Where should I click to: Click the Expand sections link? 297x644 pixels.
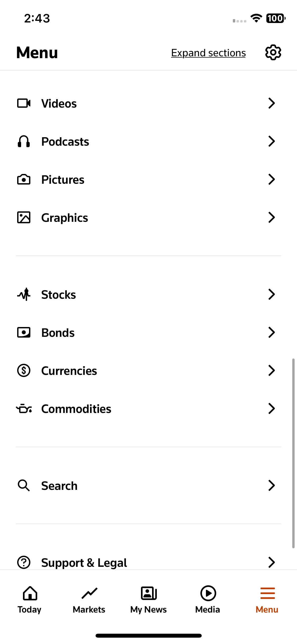pyautogui.click(x=208, y=53)
